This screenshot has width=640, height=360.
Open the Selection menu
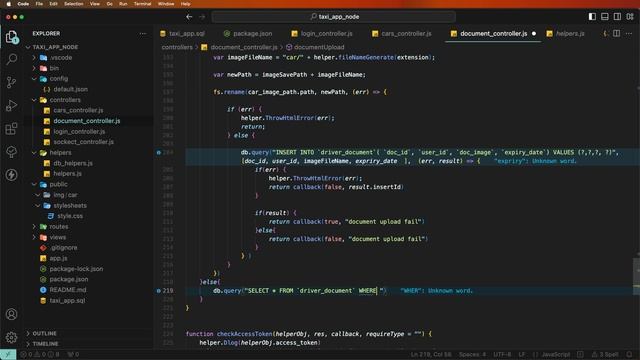74,4
